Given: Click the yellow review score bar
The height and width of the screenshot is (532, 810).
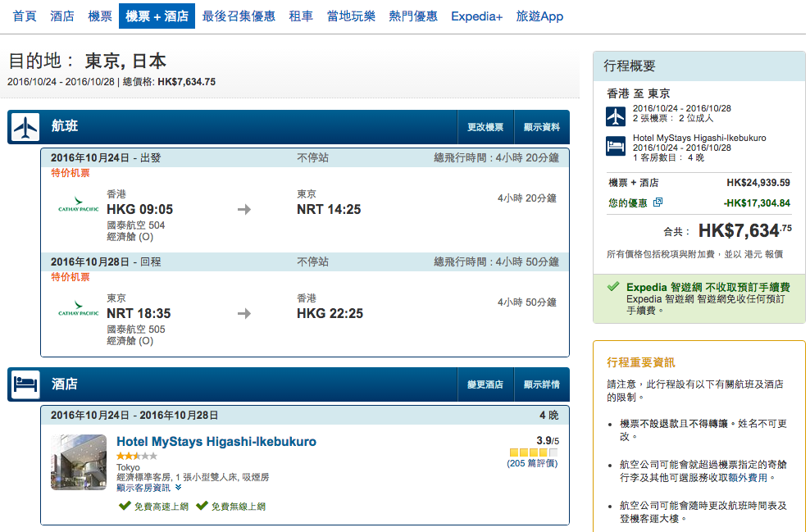Looking at the screenshot, I should (534, 452).
